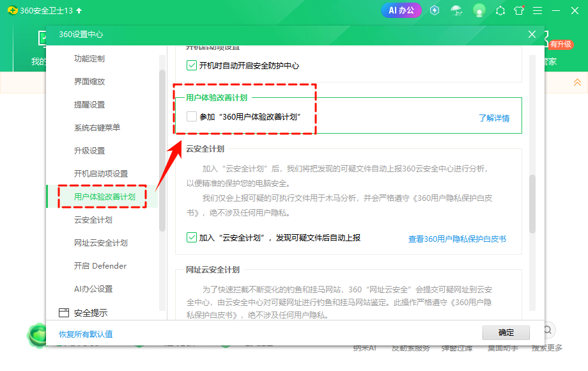Viewport: 588px width, 371px height.
Task: Disable 开机时自动开启安全防护中心
Action: [191, 65]
